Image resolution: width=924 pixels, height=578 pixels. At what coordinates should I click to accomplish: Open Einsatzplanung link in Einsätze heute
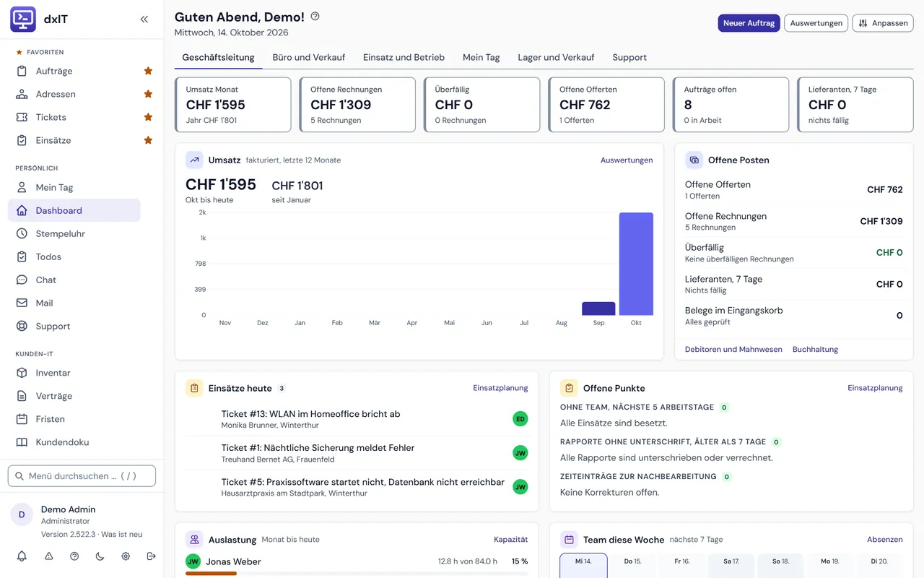tap(500, 388)
